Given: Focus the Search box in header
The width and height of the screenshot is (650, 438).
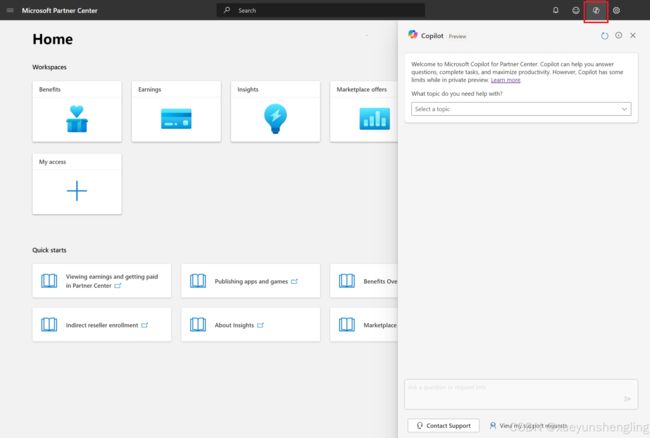Looking at the screenshot, I should [320, 10].
